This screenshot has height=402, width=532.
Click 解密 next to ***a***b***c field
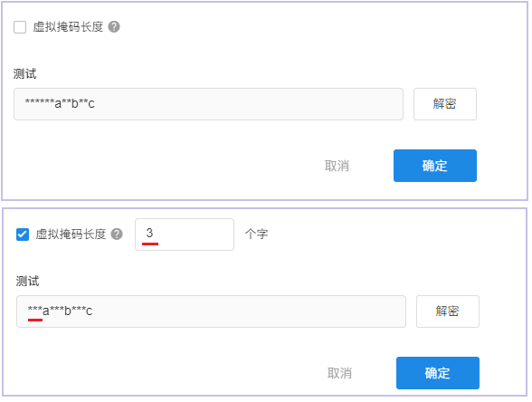click(x=448, y=311)
